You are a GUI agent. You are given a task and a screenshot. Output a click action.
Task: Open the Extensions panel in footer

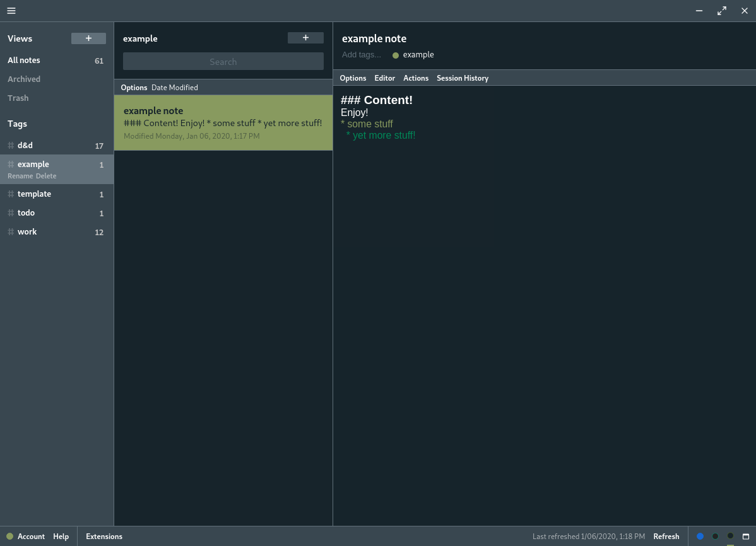104,537
